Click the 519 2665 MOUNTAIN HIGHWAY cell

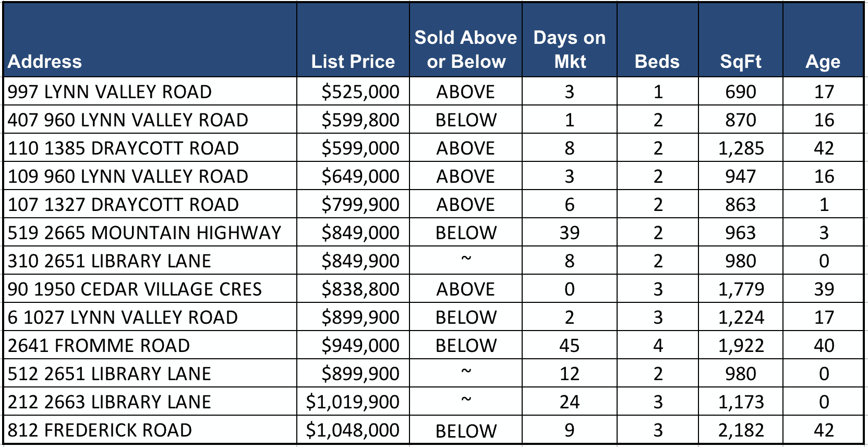pos(144,233)
